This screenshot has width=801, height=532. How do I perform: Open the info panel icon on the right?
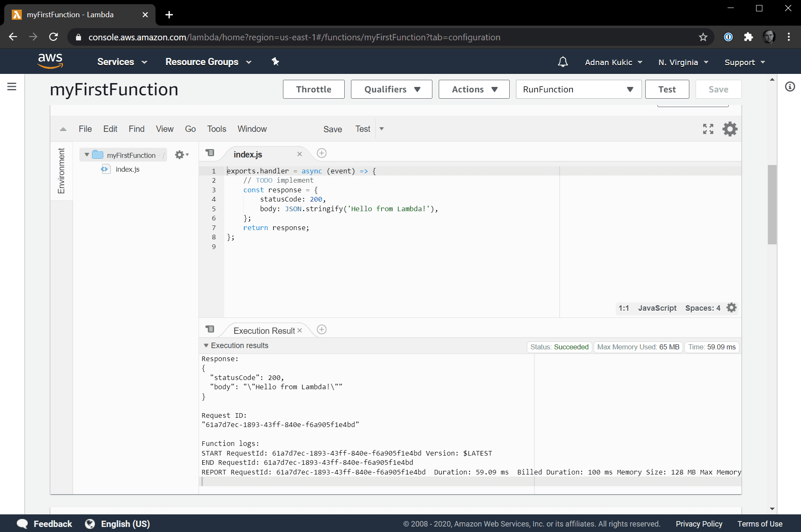(x=790, y=87)
